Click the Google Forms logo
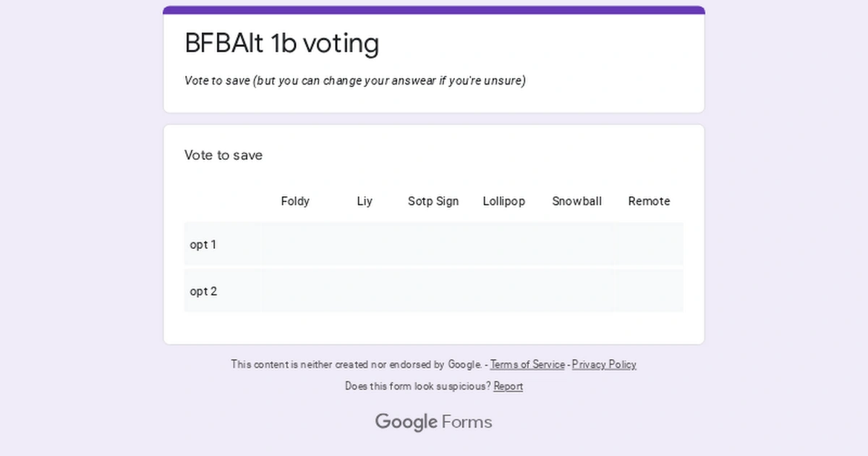Image resolution: width=868 pixels, height=456 pixels. (433, 421)
